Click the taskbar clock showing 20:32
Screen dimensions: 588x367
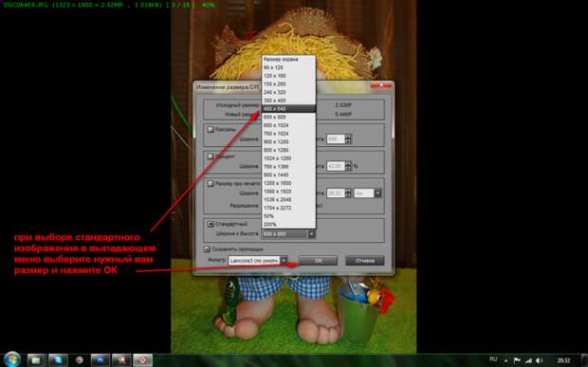point(563,360)
